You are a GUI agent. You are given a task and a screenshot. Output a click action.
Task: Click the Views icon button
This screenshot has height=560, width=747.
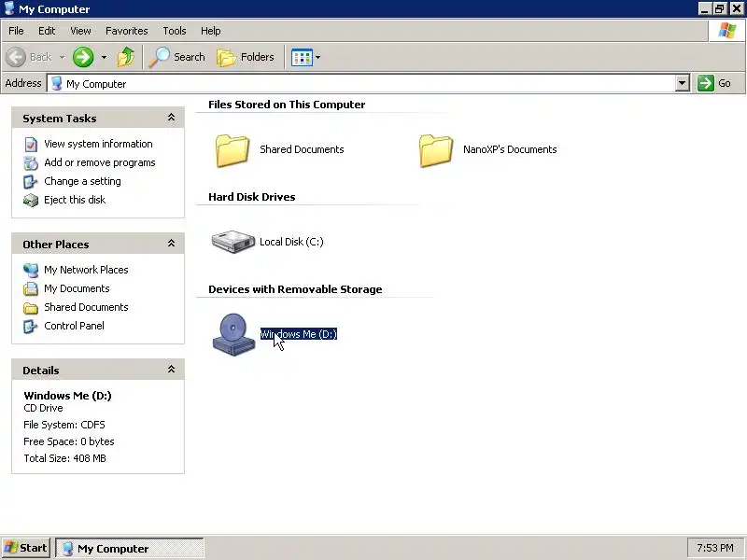click(x=302, y=58)
